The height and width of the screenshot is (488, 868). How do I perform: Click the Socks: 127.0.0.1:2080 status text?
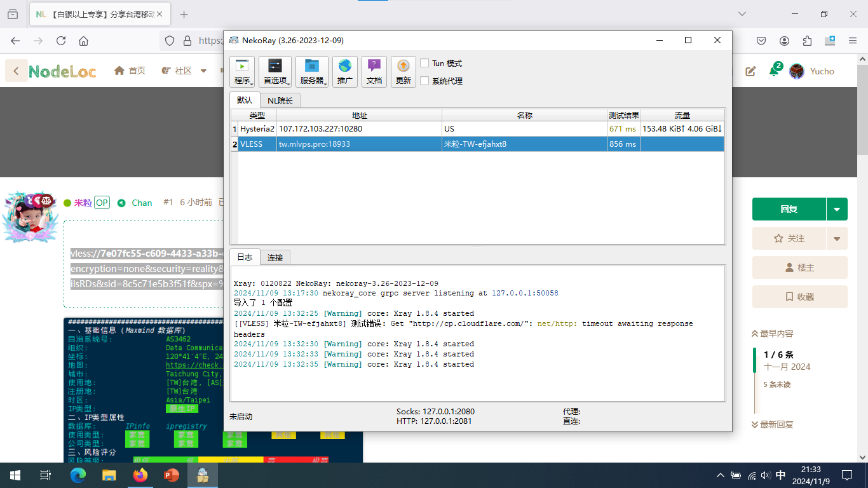(435, 412)
